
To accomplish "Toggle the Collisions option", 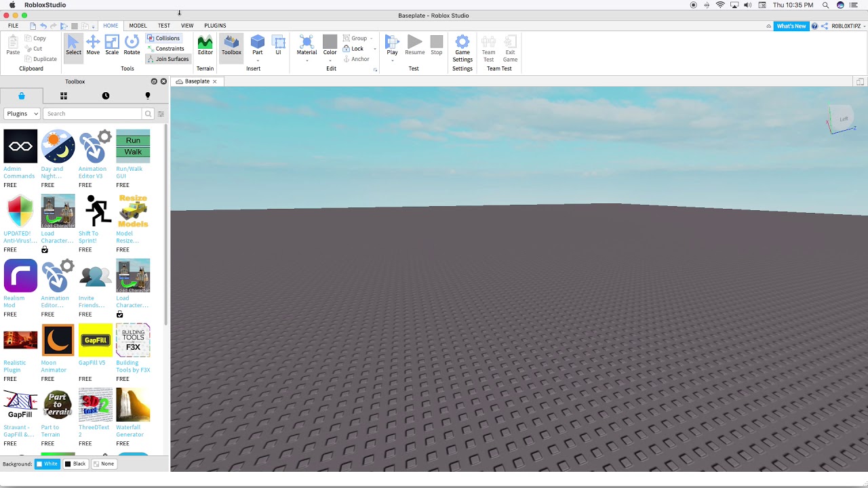I will 163,38.
